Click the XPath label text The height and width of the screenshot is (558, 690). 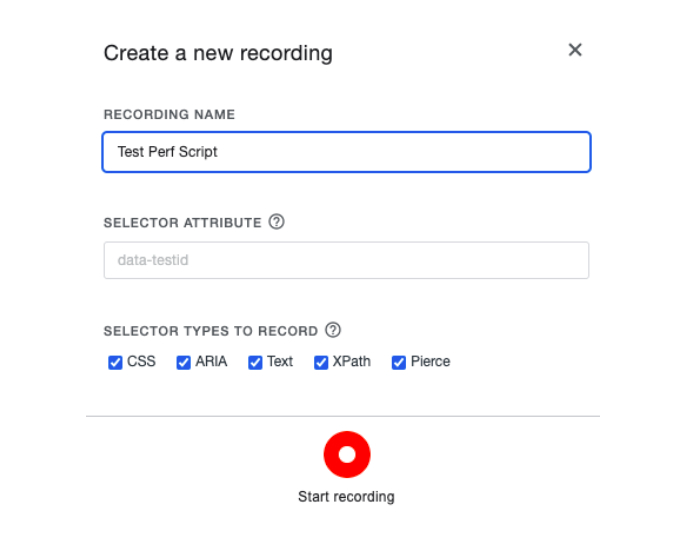coord(352,362)
